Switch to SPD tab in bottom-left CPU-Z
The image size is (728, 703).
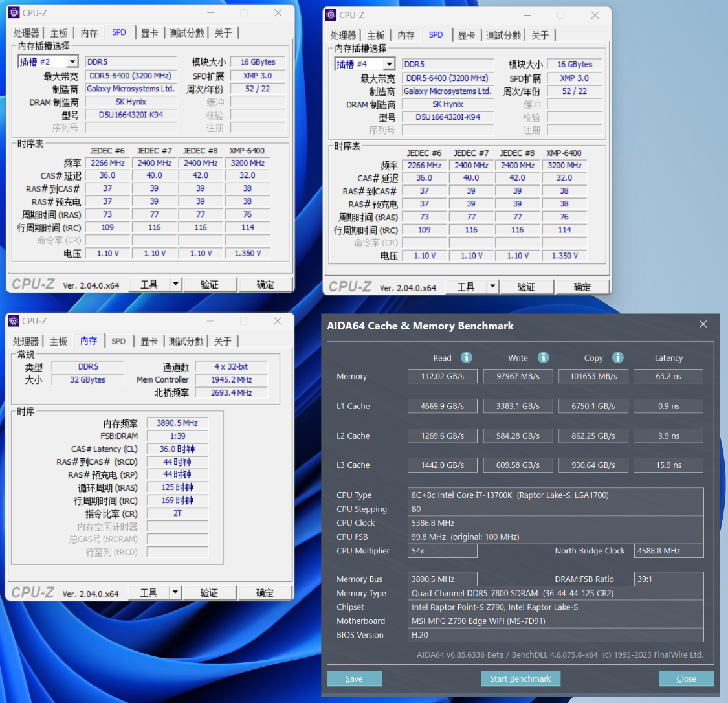coord(118,341)
